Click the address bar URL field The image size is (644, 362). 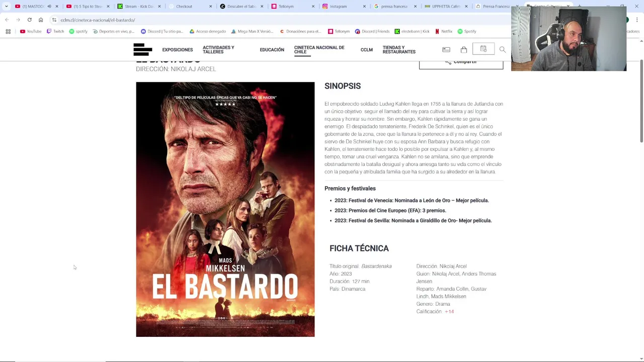click(282, 20)
